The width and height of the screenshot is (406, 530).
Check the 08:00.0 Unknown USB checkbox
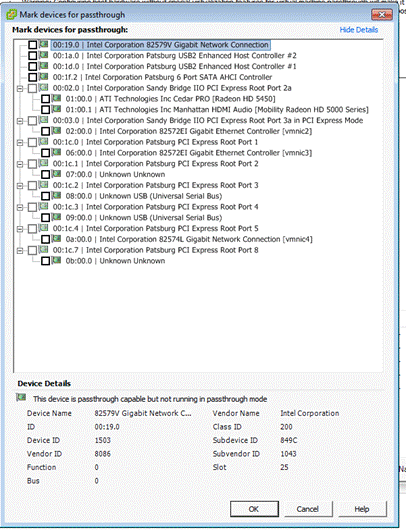tap(46, 196)
